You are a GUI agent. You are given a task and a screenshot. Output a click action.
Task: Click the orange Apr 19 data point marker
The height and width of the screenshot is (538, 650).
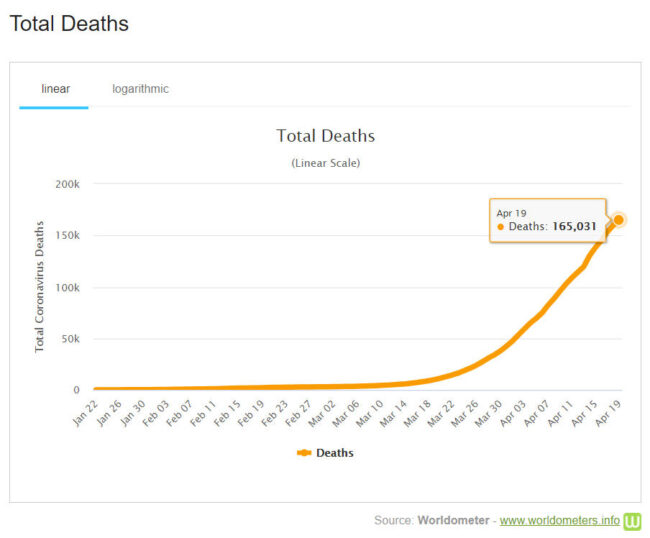point(618,220)
